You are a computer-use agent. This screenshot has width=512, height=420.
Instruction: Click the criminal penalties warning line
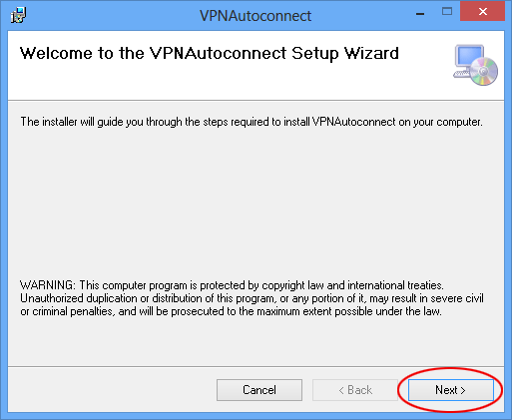pos(231,311)
